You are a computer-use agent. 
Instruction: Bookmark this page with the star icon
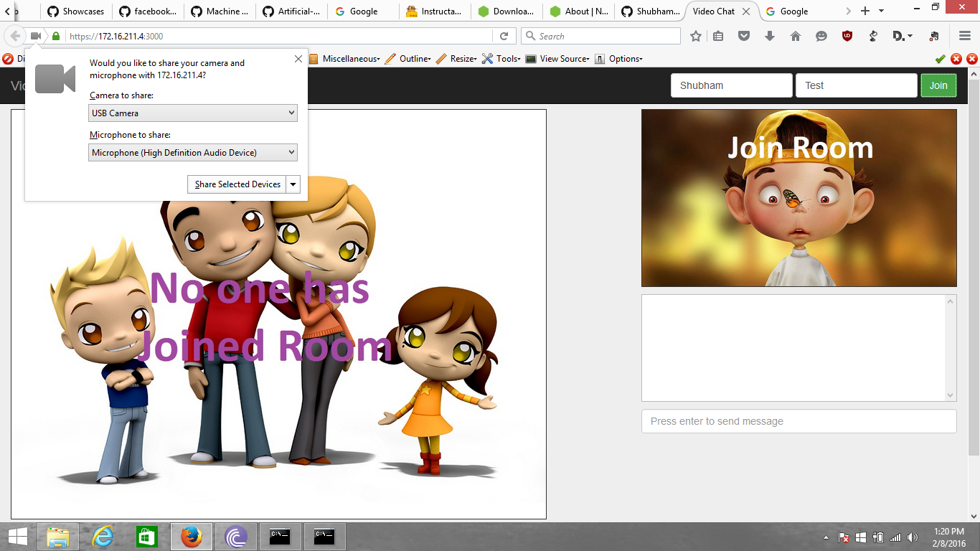click(695, 36)
